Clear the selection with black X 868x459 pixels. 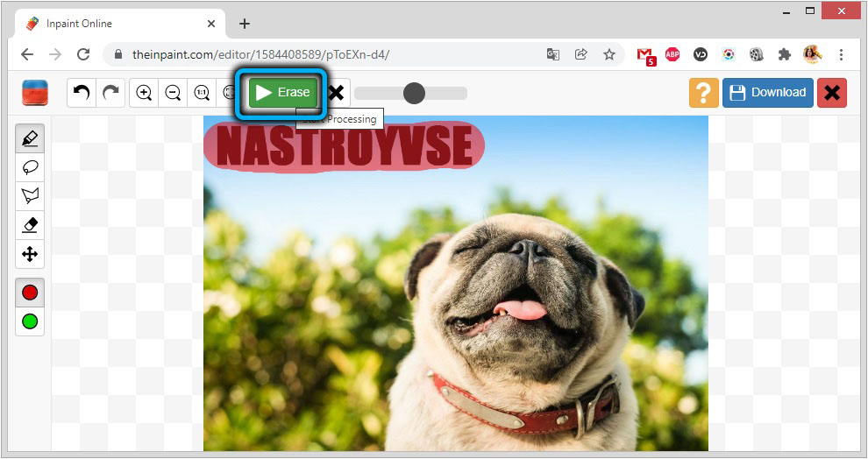pos(336,92)
